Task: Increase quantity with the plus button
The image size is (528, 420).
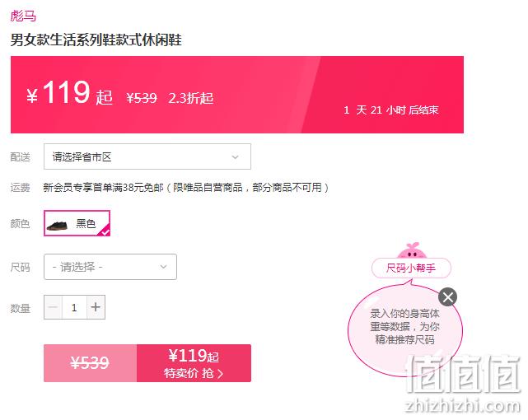Action: [96, 307]
